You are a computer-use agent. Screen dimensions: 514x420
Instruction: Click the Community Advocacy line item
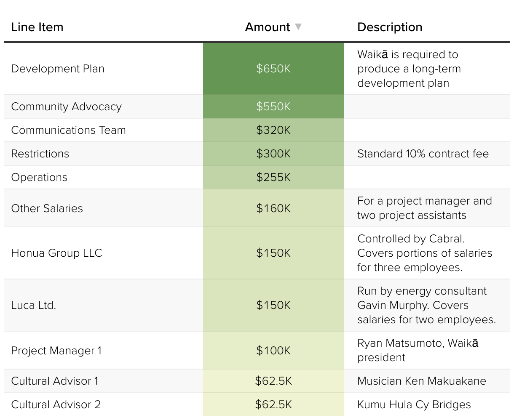pos(66,106)
